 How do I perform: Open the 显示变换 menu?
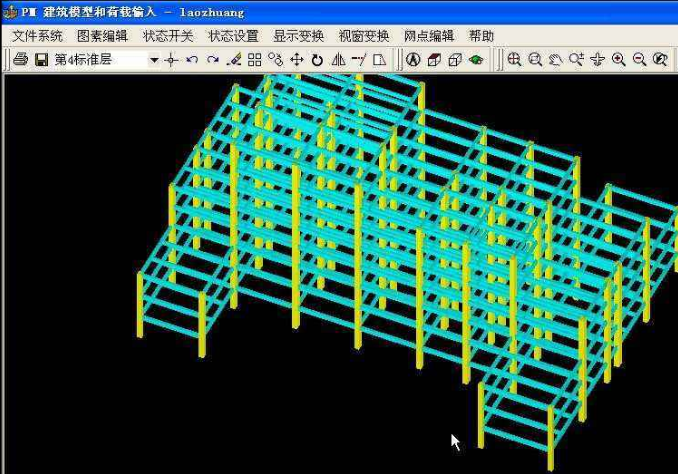click(x=299, y=36)
